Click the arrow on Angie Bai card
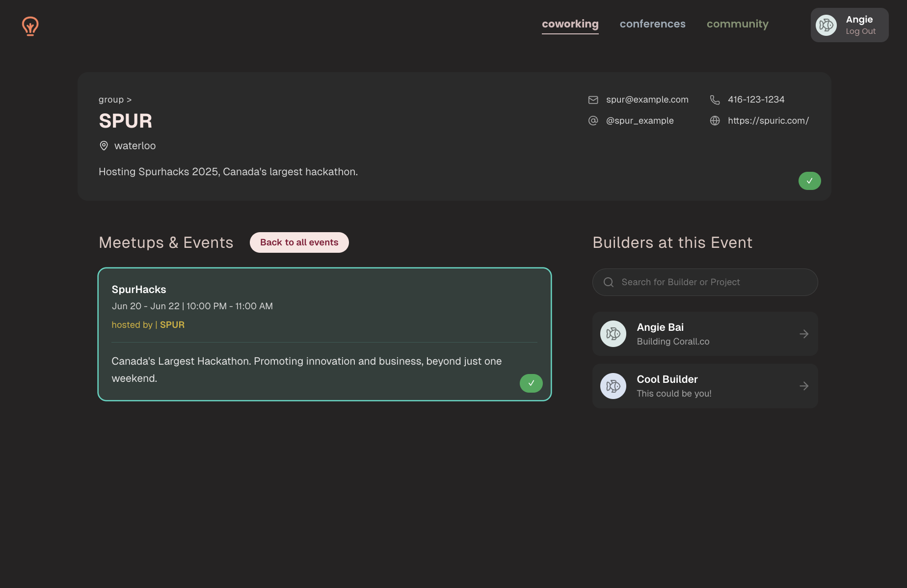This screenshot has height=588, width=907. tap(804, 334)
